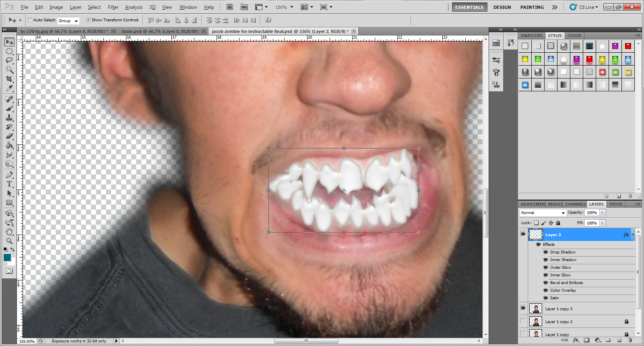Launch Adobe Bridge from the top bar

click(230, 7)
